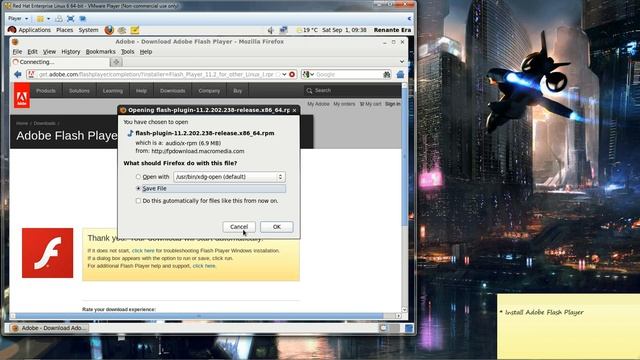
Task: Click the My cart link
Action: click(x=371, y=104)
